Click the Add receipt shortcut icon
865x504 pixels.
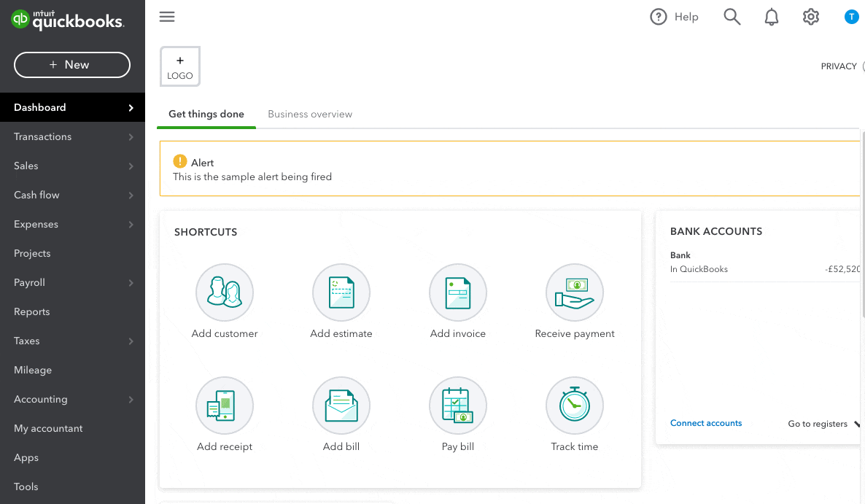225,406
